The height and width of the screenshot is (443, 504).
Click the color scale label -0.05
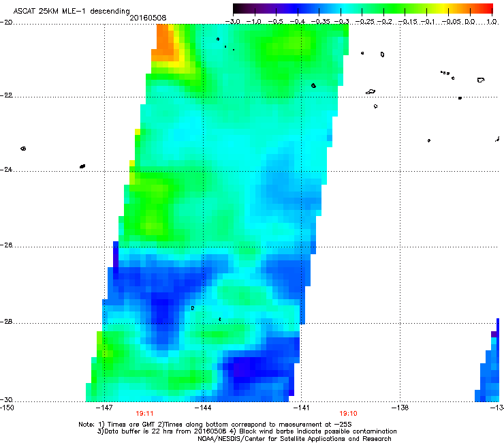point(452,22)
